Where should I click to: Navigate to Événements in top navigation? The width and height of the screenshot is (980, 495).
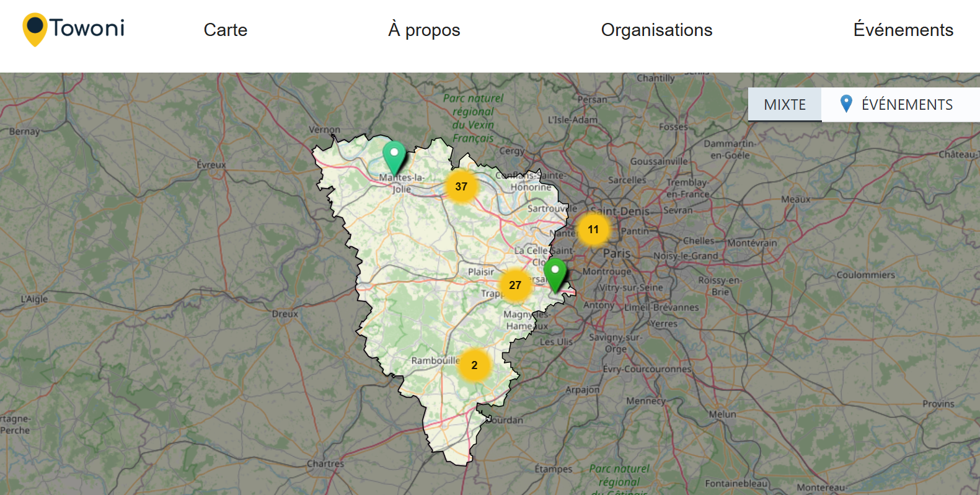pos(903,30)
